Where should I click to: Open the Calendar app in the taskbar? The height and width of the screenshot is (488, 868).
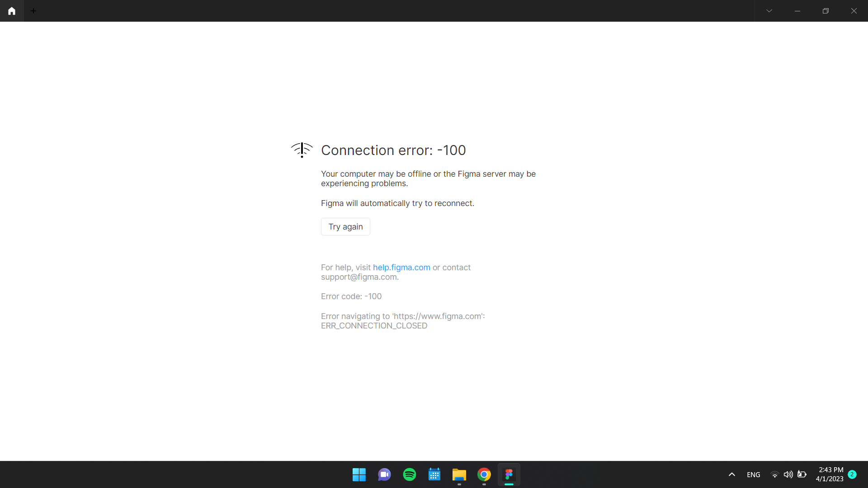[x=434, y=474]
